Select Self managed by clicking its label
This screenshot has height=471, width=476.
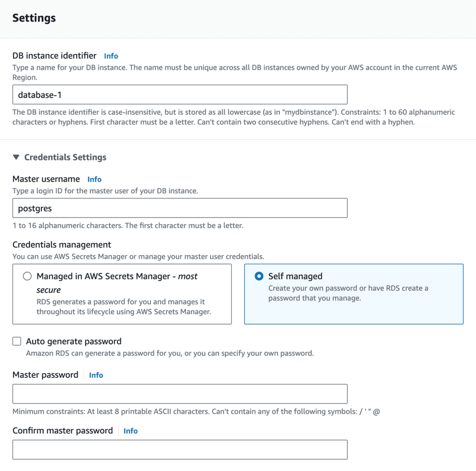[x=295, y=276]
